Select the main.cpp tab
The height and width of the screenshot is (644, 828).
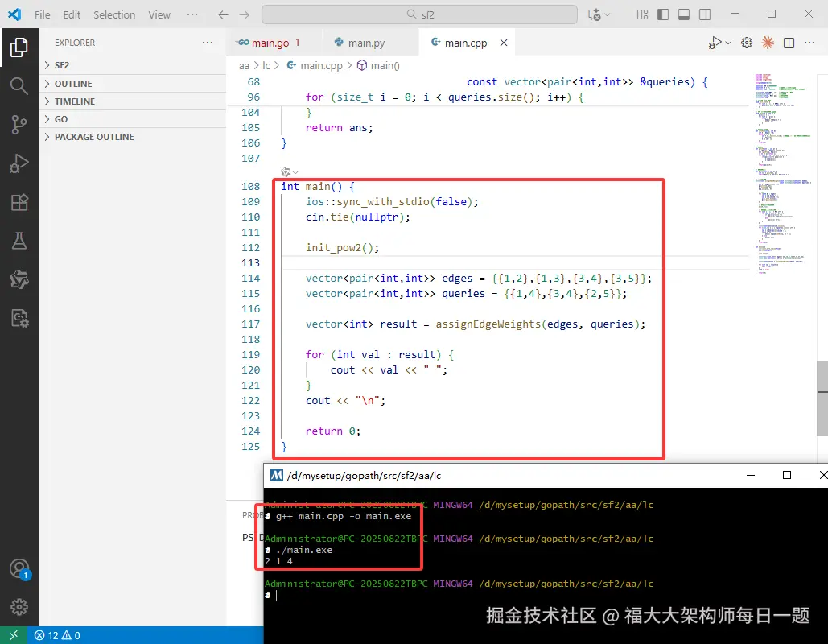point(465,43)
